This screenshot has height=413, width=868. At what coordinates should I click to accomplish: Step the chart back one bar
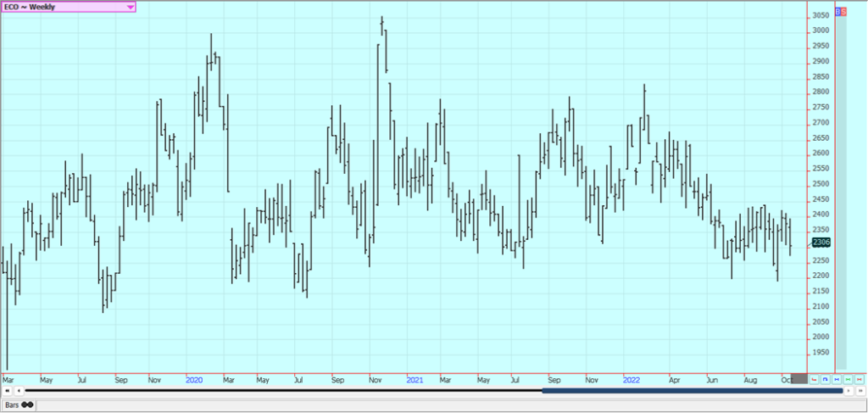(x=19, y=391)
